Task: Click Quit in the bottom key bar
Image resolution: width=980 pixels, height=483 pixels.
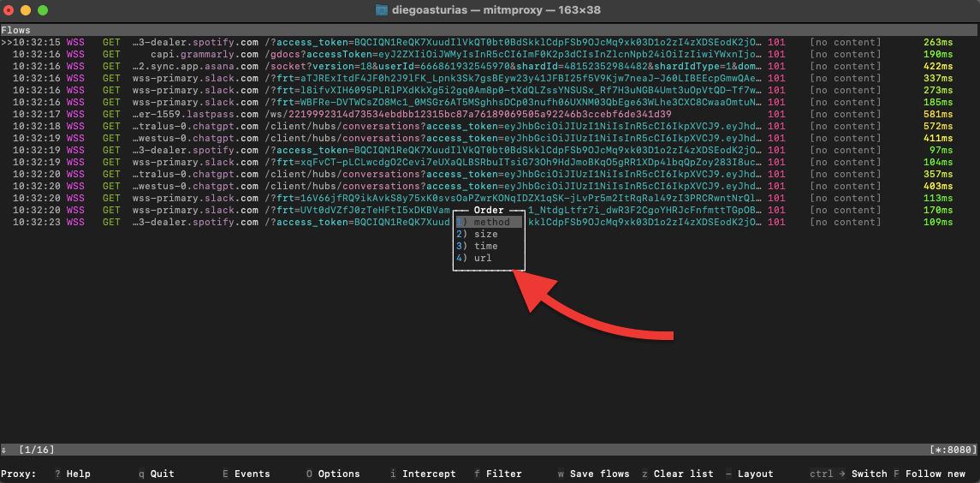Action: 157,474
